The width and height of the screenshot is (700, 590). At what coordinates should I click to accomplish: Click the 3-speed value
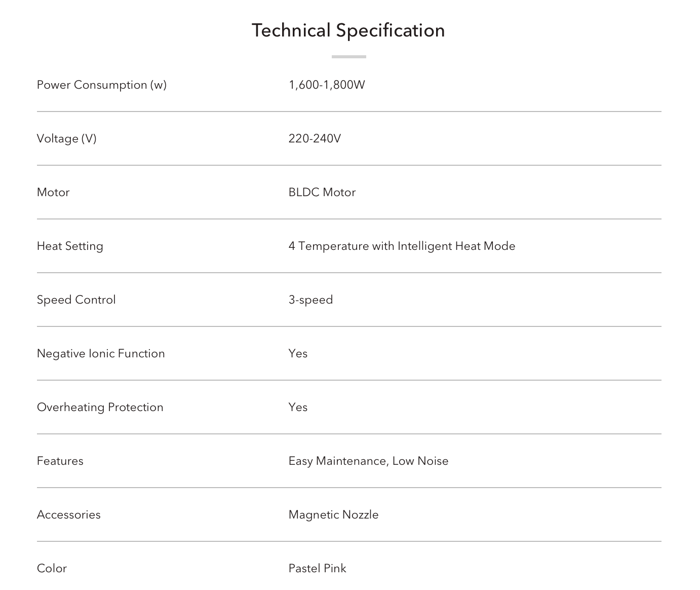click(310, 300)
